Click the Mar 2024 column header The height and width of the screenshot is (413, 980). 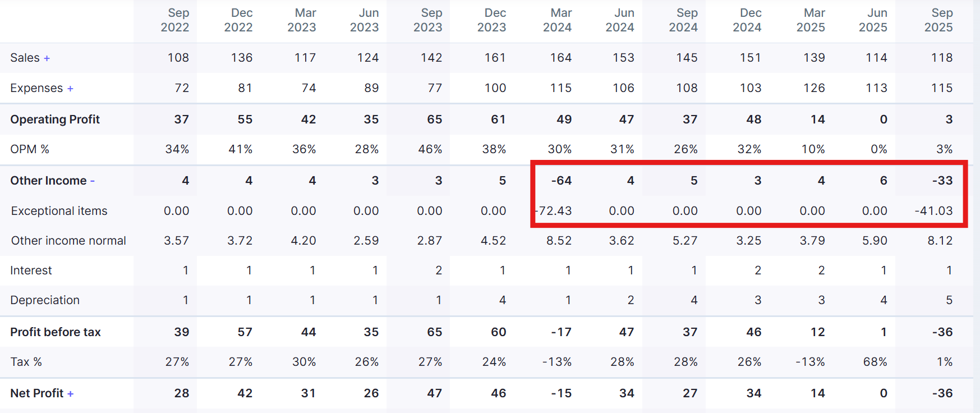point(557,20)
